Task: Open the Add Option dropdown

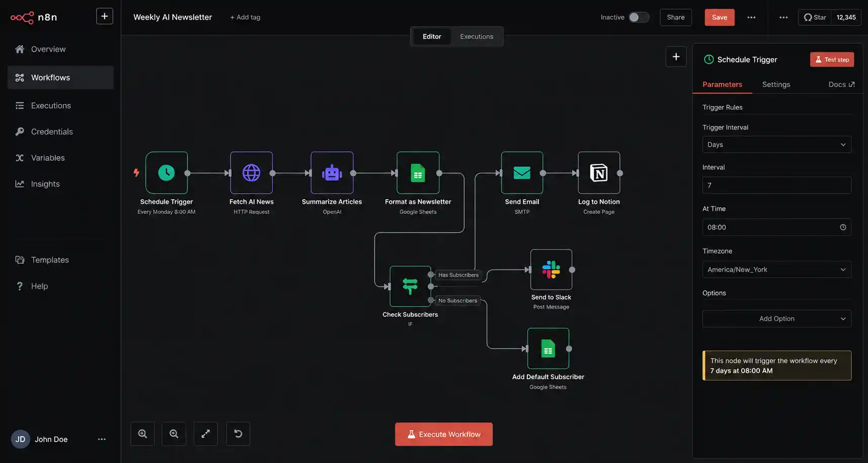Action: pos(776,318)
